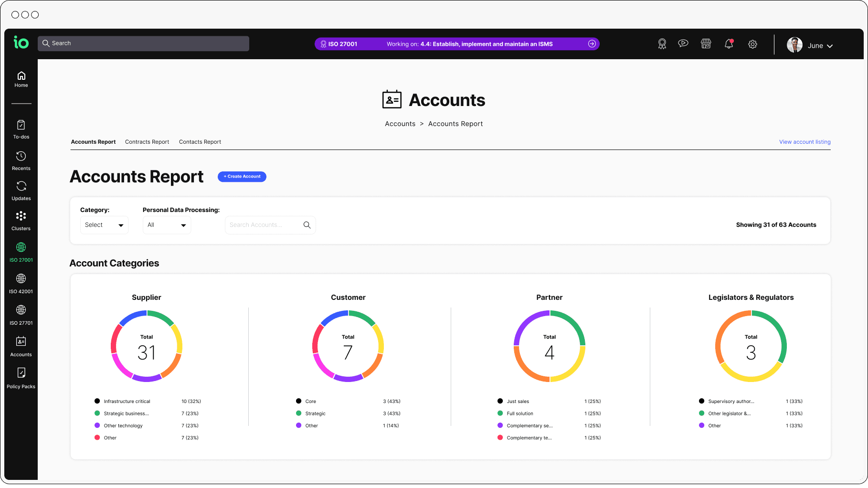Switch to Contacts Report tab
Image resolution: width=868 pixels, height=488 pixels.
click(200, 142)
